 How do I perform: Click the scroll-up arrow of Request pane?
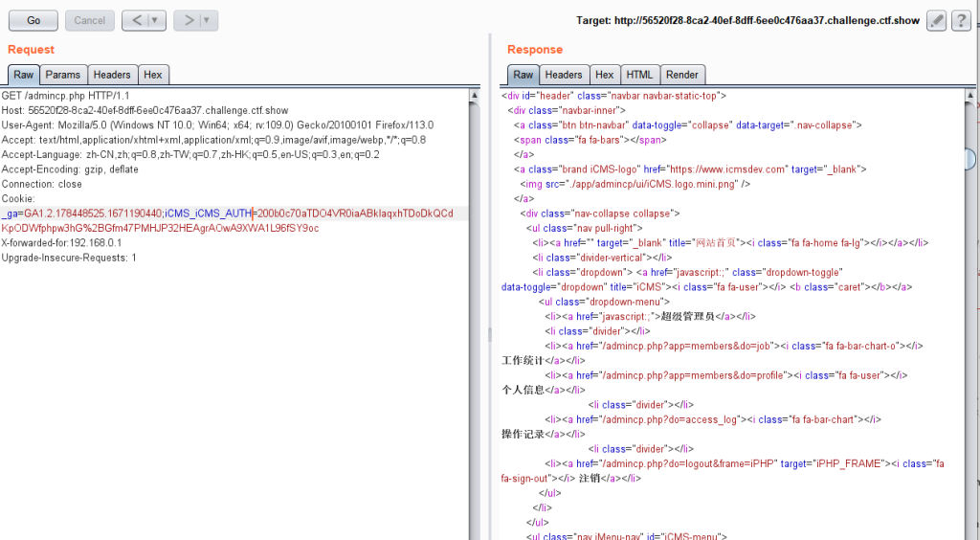[x=475, y=95]
